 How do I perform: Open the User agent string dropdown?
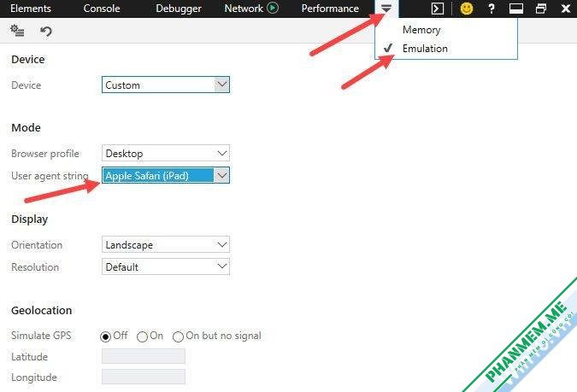[166, 175]
